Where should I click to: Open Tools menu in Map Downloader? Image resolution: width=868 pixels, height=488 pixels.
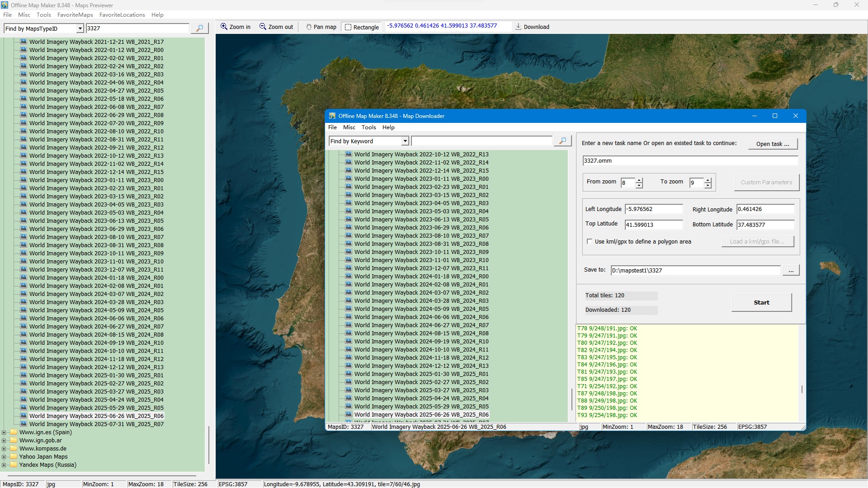pyautogui.click(x=368, y=127)
